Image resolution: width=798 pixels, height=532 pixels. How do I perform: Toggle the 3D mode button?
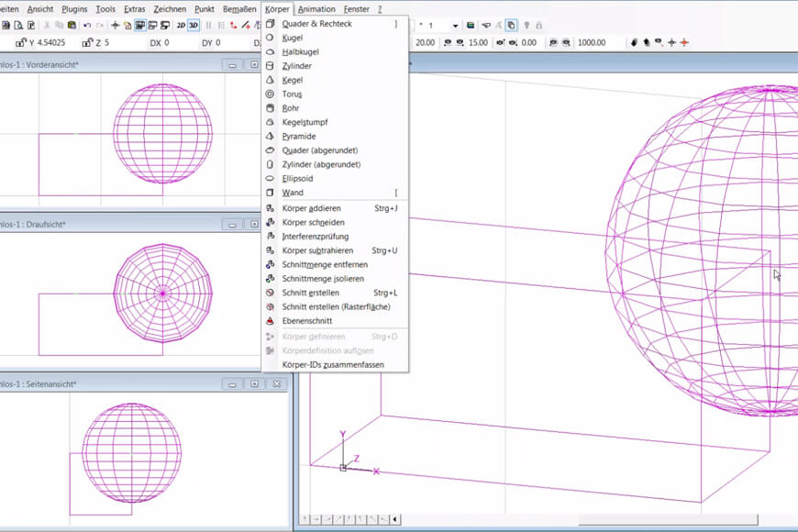(x=194, y=26)
